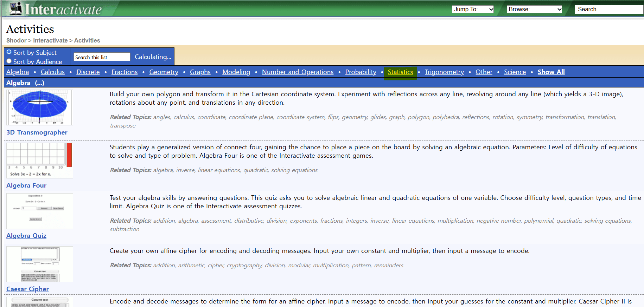Expand the Algebra section ellipsis (...)
The width and height of the screenshot is (644, 307).
pyautogui.click(x=40, y=83)
